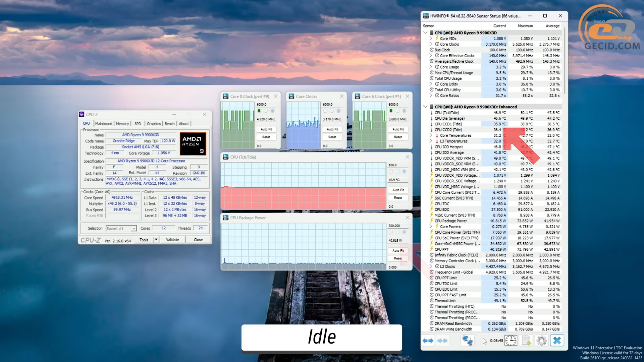The width and height of the screenshot is (644, 362).
Task: Click green color swatch in Core 0 Clock graph
Action: [x=259, y=111]
